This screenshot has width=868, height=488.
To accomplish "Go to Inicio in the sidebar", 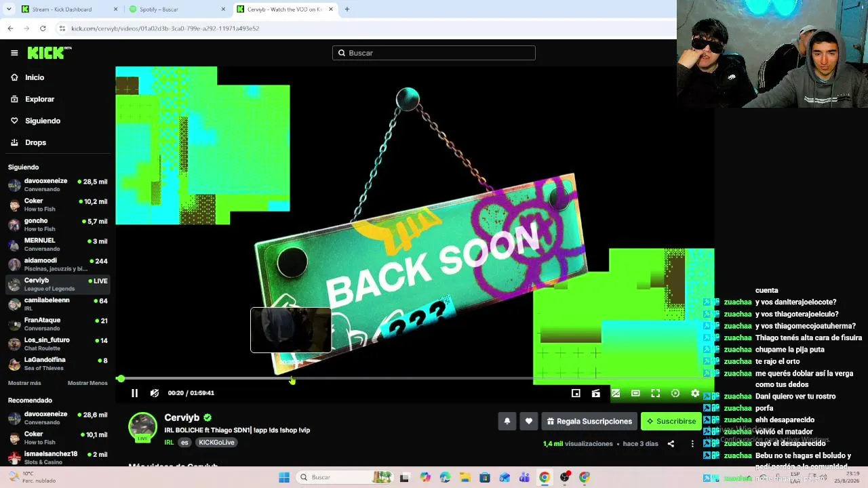I will click(34, 77).
